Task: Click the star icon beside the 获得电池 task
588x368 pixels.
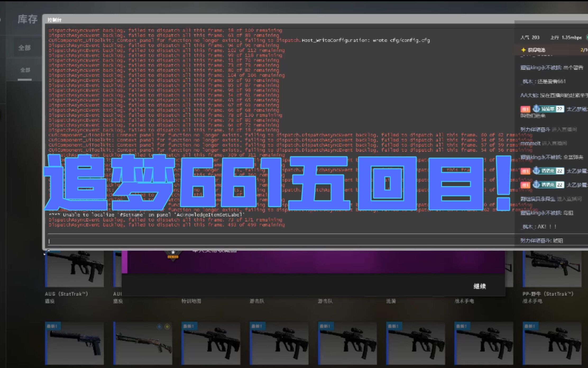Action: [x=524, y=50]
